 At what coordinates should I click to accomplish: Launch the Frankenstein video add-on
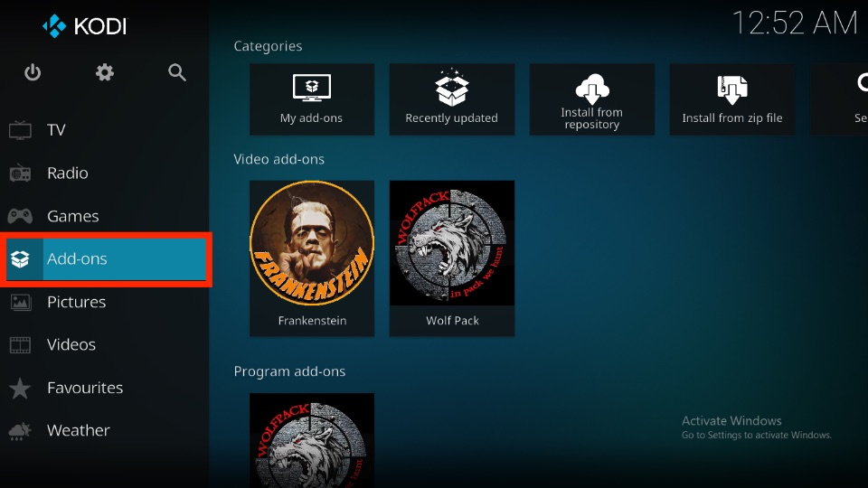click(x=312, y=258)
